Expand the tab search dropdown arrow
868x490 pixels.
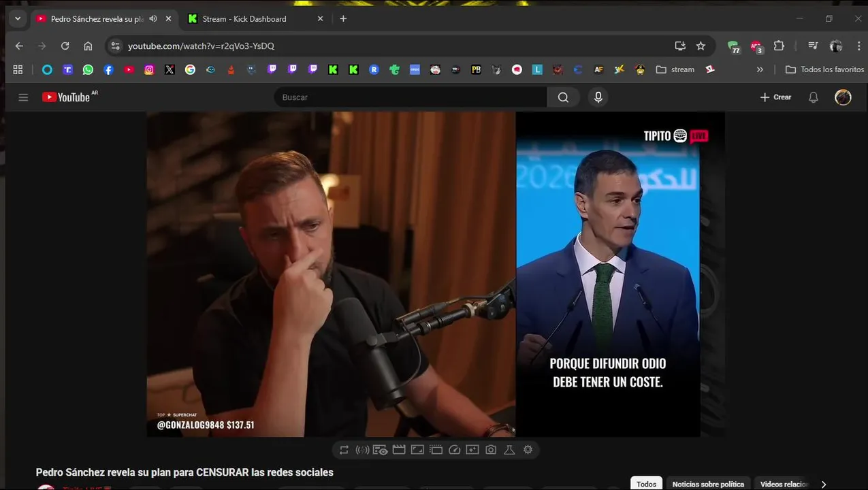click(18, 19)
